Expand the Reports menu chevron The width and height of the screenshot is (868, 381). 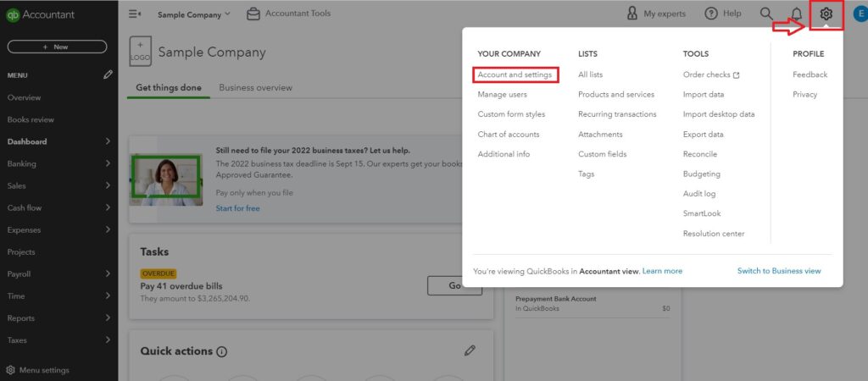tap(108, 318)
